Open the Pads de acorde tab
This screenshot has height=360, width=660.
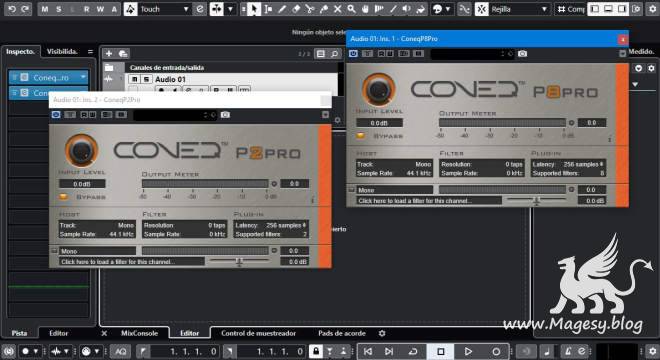(x=342, y=333)
